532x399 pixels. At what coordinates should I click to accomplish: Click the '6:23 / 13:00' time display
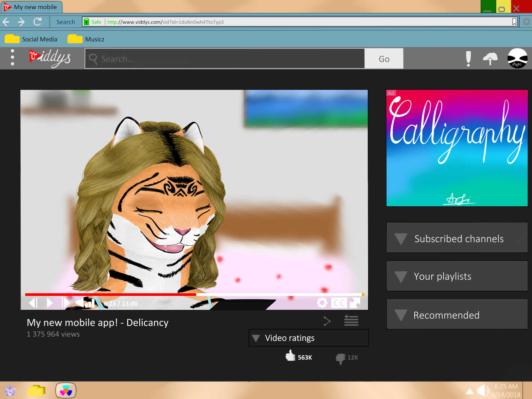click(x=121, y=304)
